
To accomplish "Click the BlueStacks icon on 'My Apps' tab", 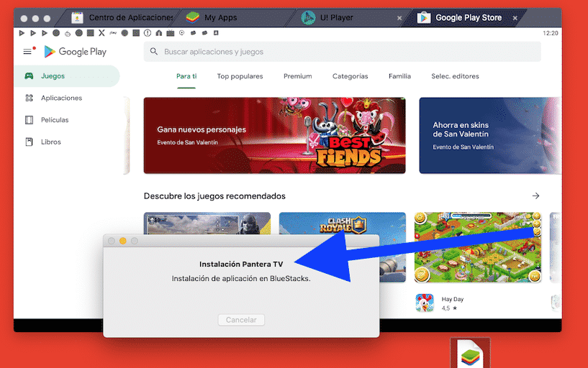I will coord(193,17).
